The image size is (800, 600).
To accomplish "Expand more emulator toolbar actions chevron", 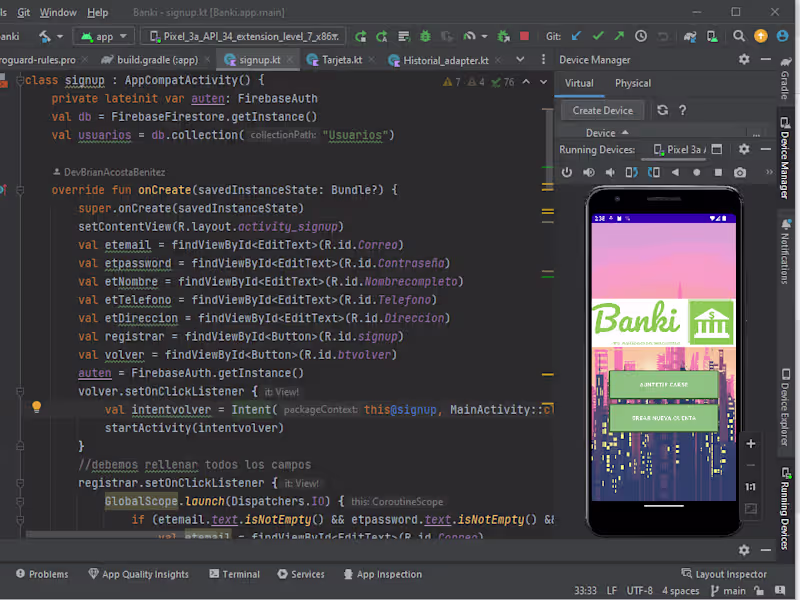I will click(769, 172).
